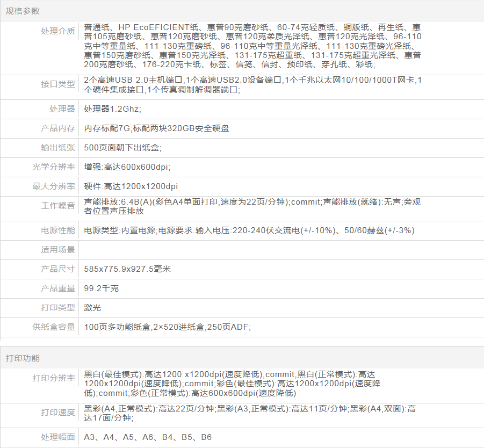The width and height of the screenshot is (484, 448).
Task: Select the 光学分辨率 row label
Action: tap(54, 167)
